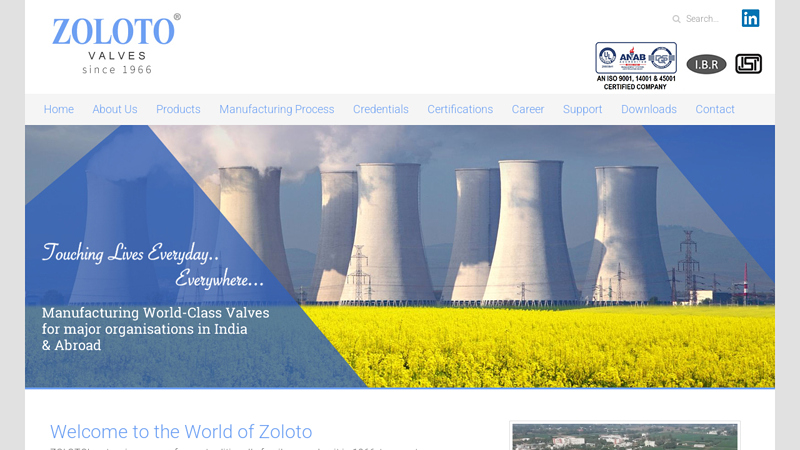Click the Zoloto Valves logo
The image size is (800, 450).
coord(116,44)
